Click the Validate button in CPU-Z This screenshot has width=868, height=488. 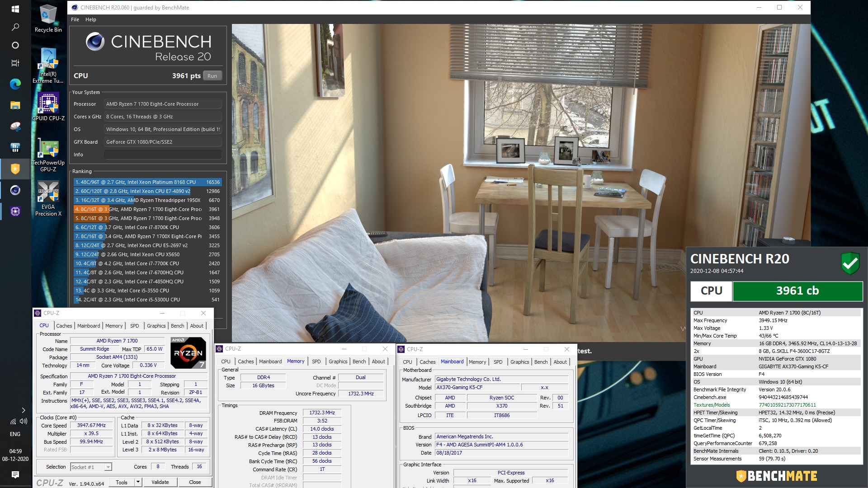160,482
